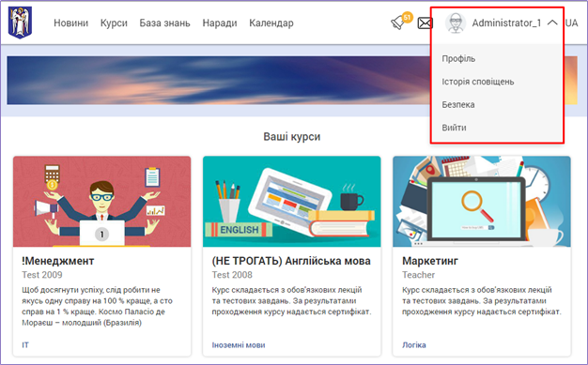The width and height of the screenshot is (588, 365).
Task: Open the Новини section
Action: (x=70, y=23)
